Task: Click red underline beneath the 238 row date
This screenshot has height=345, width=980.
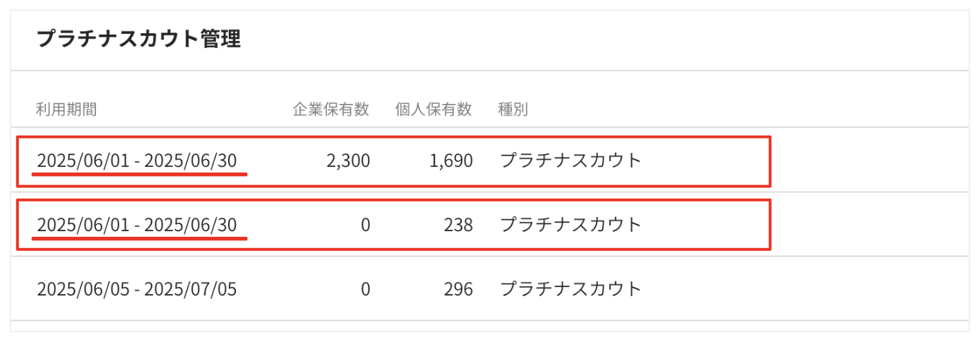Action: coord(140,238)
